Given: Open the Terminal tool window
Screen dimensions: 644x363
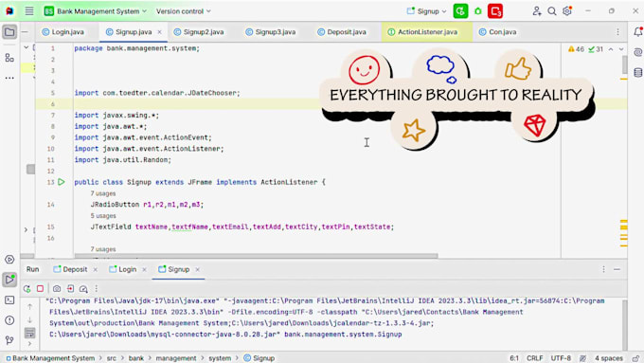Looking at the screenshot, I should (x=9, y=300).
